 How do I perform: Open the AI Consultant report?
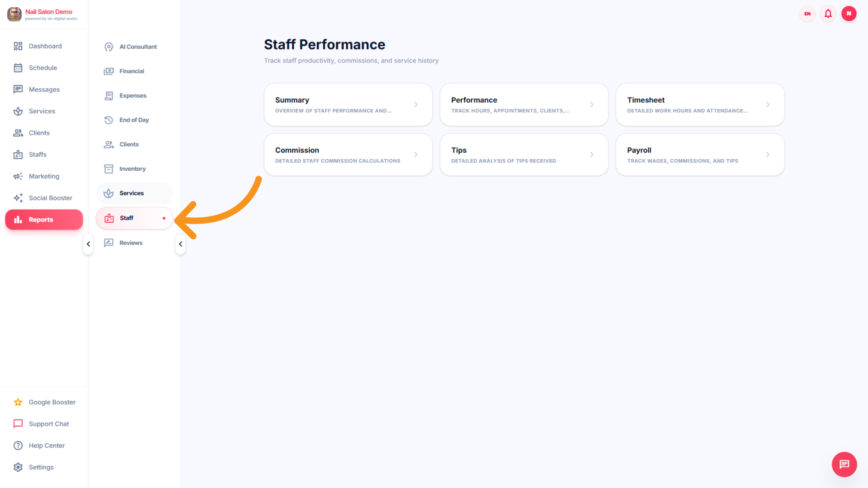click(x=138, y=47)
